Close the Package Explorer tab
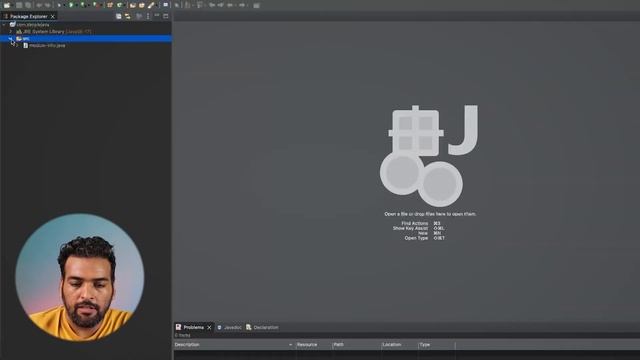The height and width of the screenshot is (360, 640). coord(53,17)
